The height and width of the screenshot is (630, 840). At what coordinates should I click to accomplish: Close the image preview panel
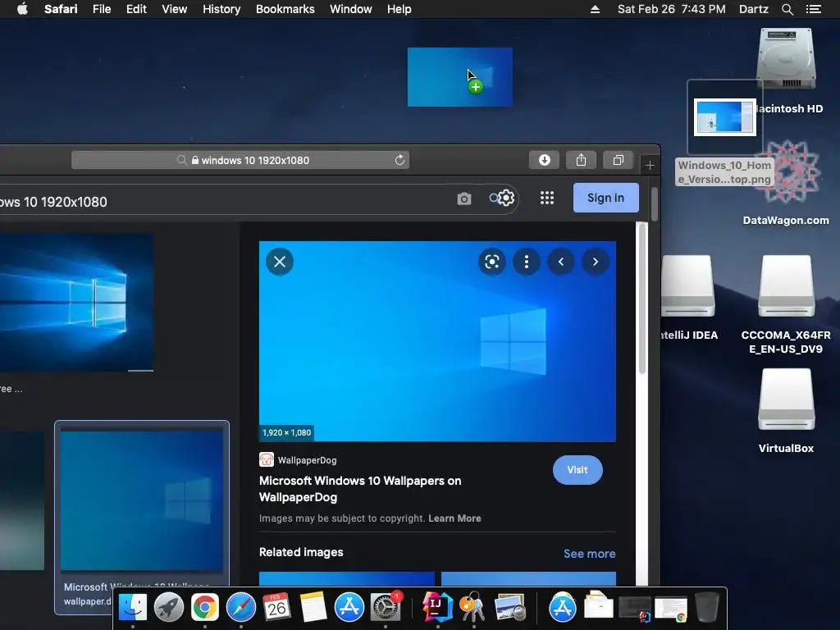coord(280,262)
